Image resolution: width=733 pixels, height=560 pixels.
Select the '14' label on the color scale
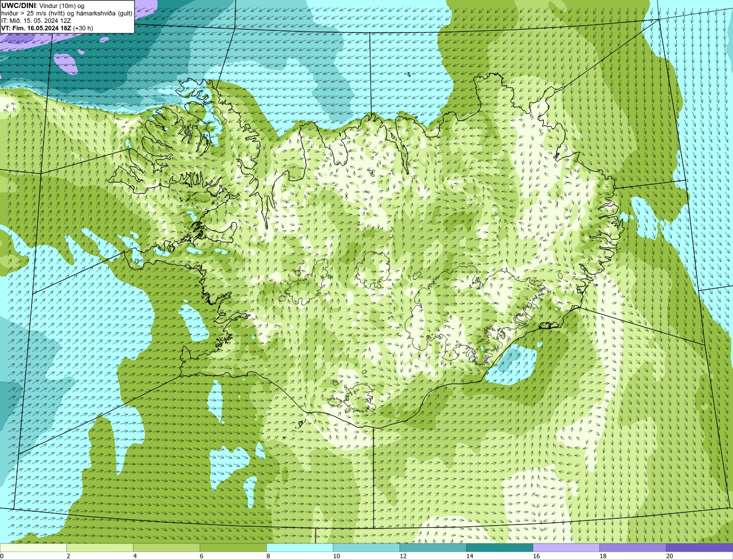[x=470, y=556]
